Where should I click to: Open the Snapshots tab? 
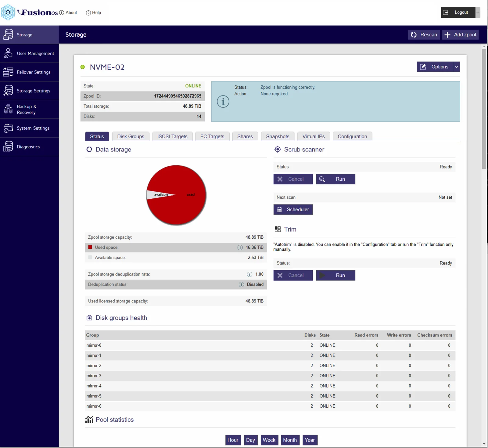click(278, 136)
